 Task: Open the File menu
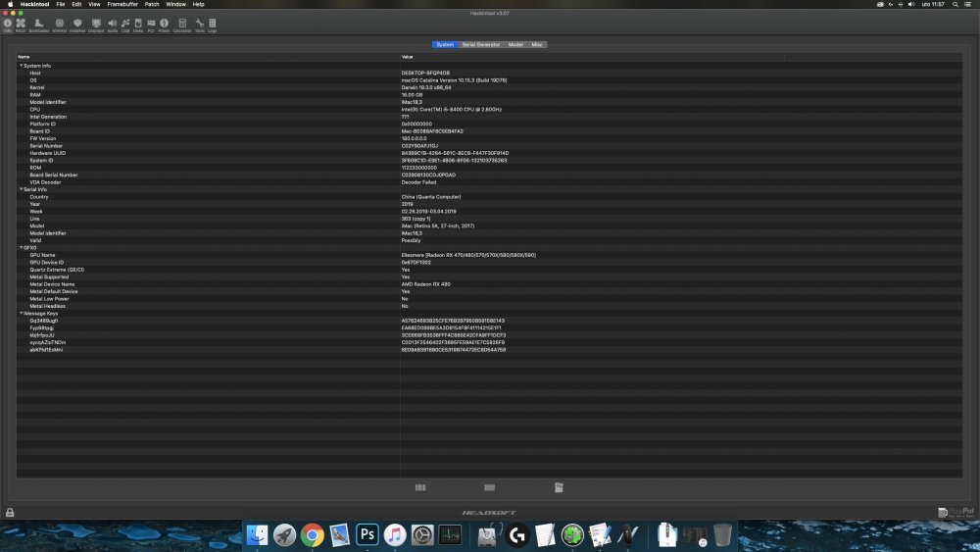click(x=61, y=4)
